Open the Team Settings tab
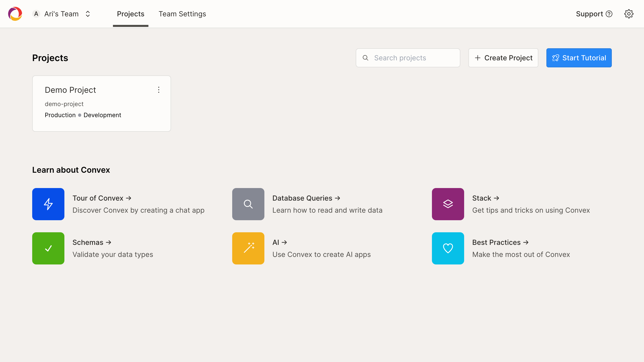The width and height of the screenshot is (644, 362). pos(182,14)
